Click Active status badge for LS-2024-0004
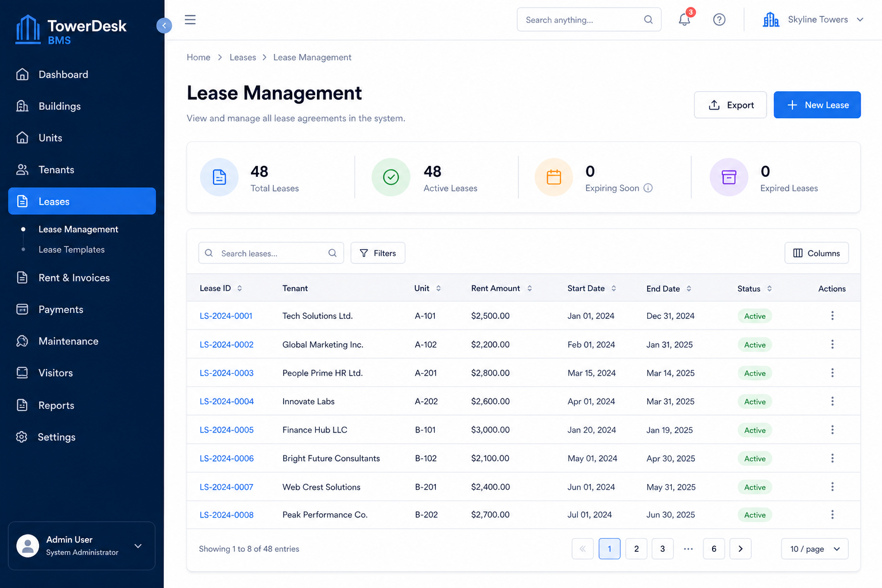 tap(755, 402)
